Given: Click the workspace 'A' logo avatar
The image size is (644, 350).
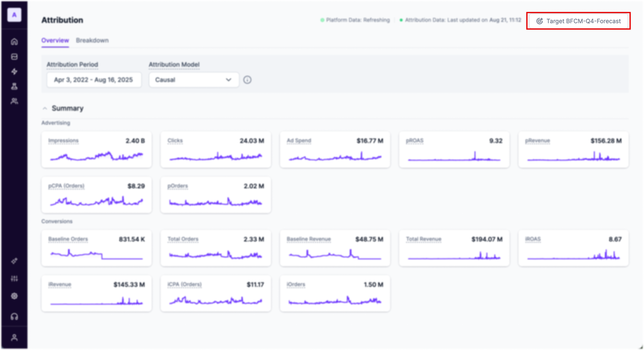Looking at the screenshot, I should coord(14,15).
